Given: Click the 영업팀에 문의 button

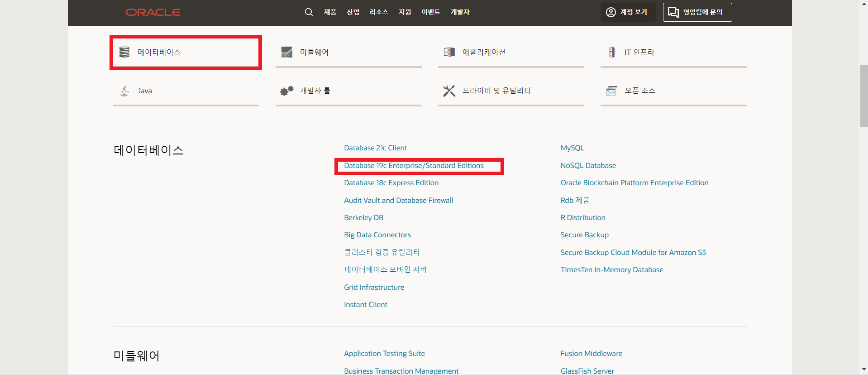Looking at the screenshot, I should (697, 12).
